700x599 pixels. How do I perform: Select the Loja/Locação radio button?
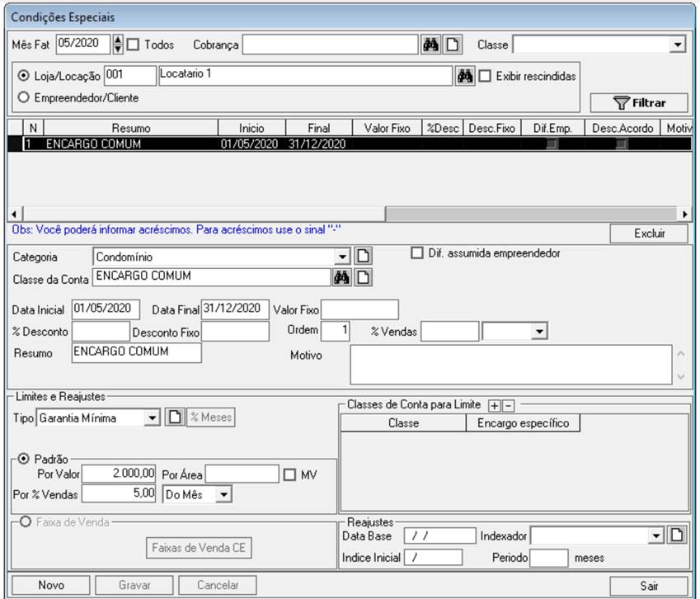(x=23, y=75)
